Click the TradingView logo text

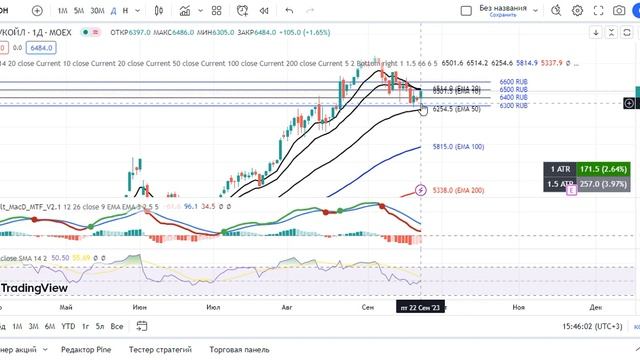34,288
